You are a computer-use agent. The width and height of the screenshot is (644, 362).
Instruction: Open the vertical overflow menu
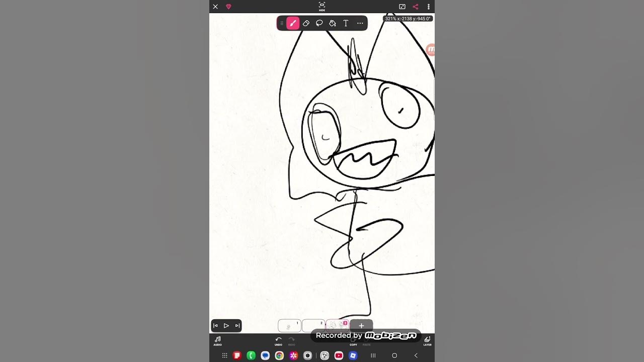(429, 7)
